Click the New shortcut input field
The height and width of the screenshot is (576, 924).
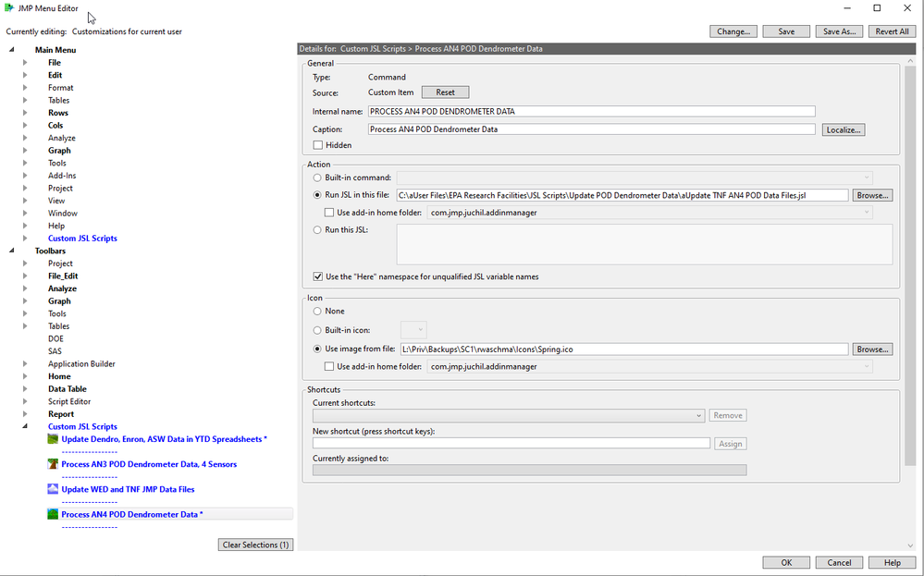511,444
